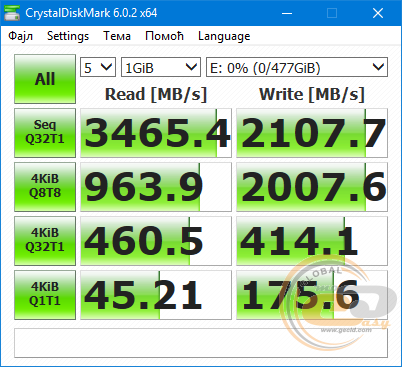Screen dimensions: 402x367
Task: Click the Seq Q32T1 write result 2107.7
Action: tap(312, 133)
